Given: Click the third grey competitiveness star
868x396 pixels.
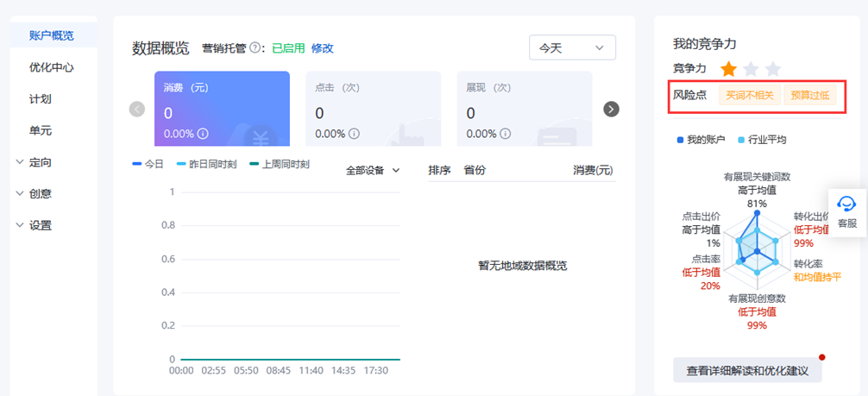Looking at the screenshot, I should pyautogui.click(x=773, y=69).
